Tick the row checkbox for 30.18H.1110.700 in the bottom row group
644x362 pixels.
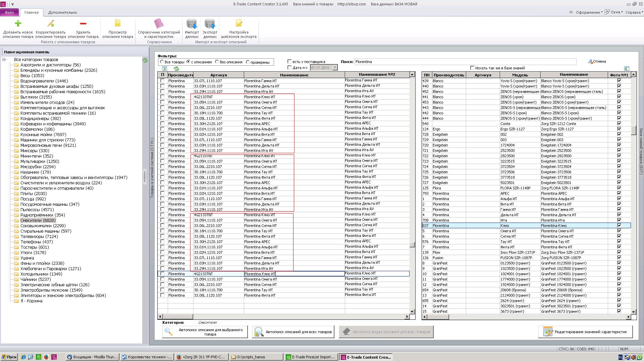pos(163,290)
